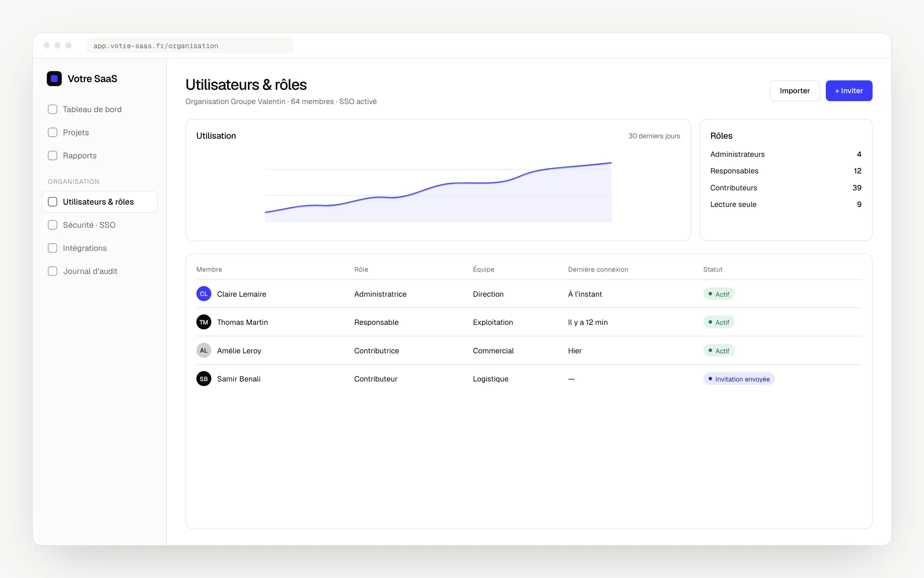
Task: Click the Hier connection cell
Action: coord(574,351)
